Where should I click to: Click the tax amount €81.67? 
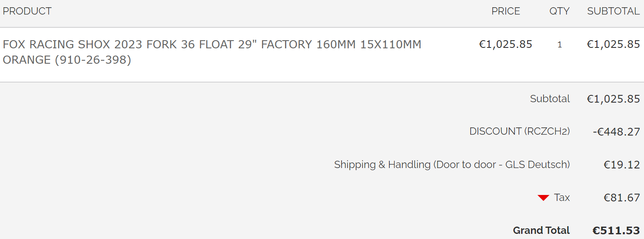click(622, 198)
